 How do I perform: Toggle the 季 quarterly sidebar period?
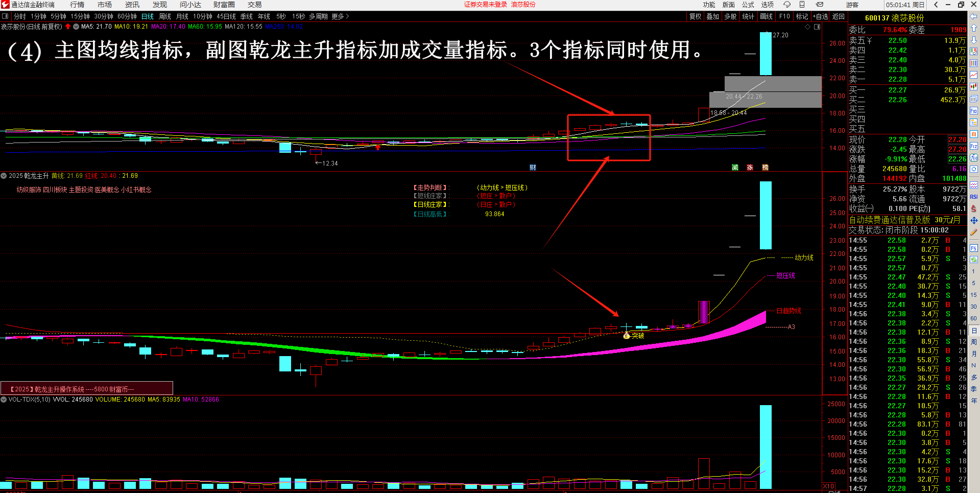(x=974, y=389)
